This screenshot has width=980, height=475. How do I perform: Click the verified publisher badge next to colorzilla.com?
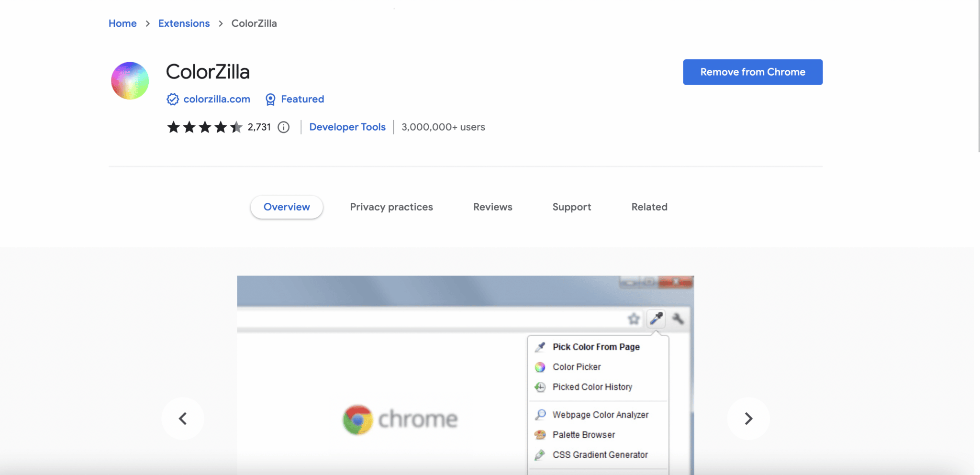172,99
